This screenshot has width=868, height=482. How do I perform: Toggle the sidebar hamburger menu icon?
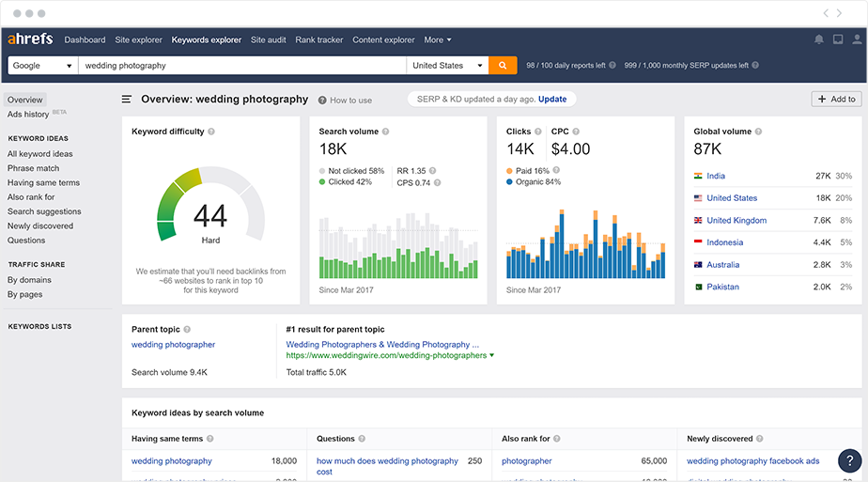point(127,99)
